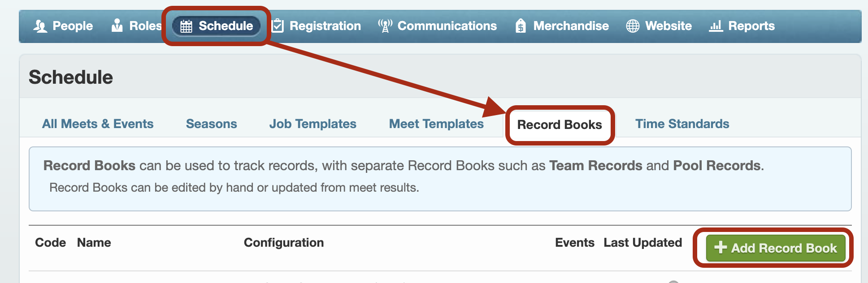The image size is (868, 283).
Task: Click the Schedule calendar icon
Action: [186, 26]
